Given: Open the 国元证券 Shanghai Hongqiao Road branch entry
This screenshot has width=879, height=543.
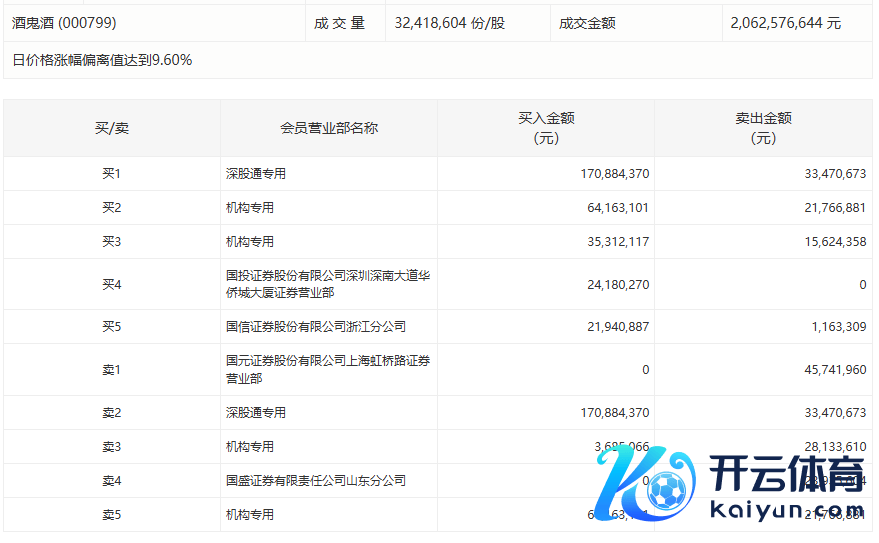Looking at the screenshot, I should [x=328, y=369].
